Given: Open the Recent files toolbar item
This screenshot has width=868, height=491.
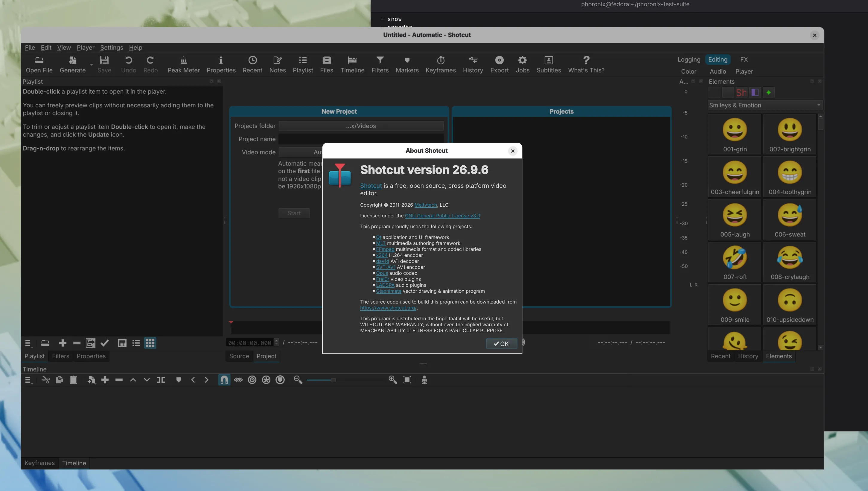Looking at the screenshot, I should click(252, 64).
